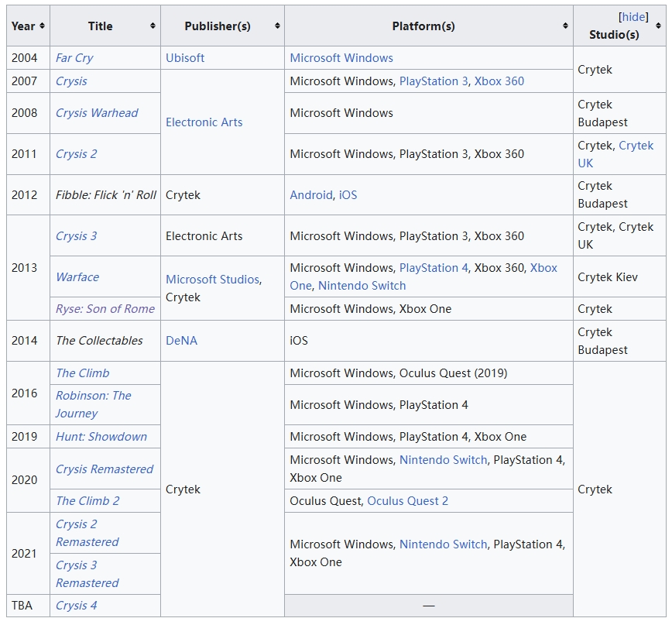This screenshot has height=625, width=672.
Task: Open the Far Cry article link
Action: tap(74, 58)
